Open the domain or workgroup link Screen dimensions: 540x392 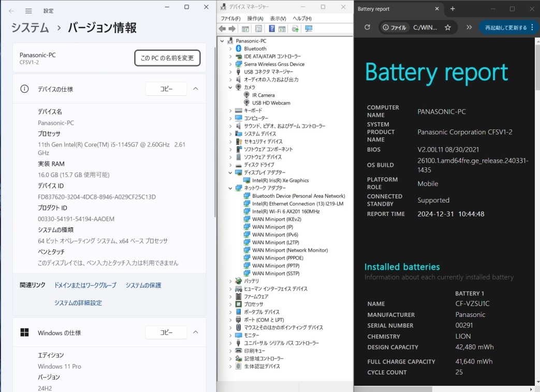85,285
